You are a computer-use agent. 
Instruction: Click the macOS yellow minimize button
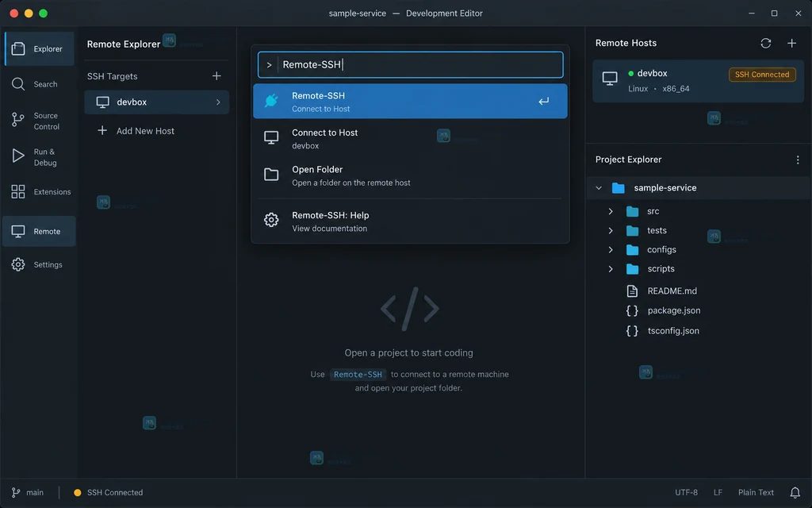[x=29, y=13]
